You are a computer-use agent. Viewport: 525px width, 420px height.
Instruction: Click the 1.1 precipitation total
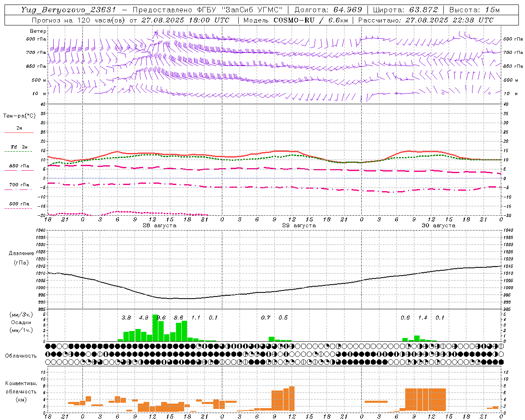tap(196, 317)
